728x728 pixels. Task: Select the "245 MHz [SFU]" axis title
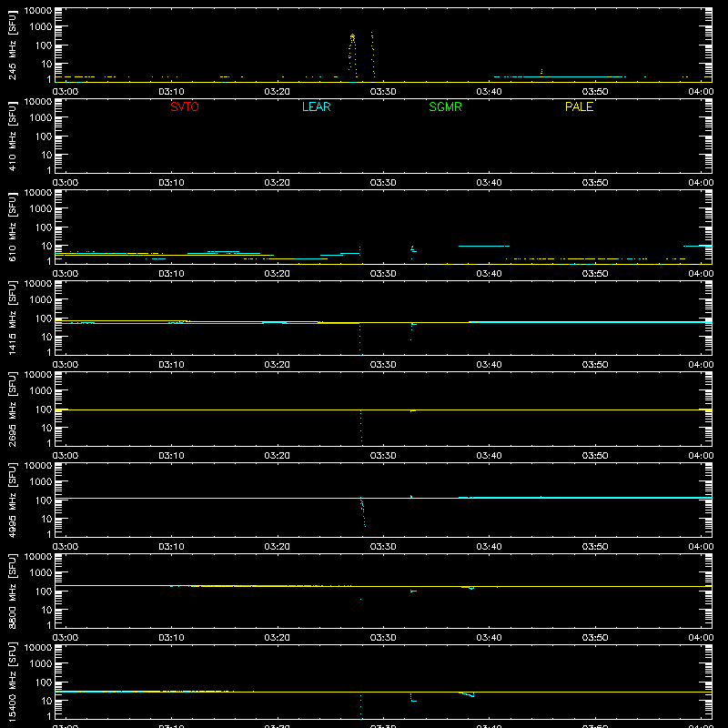pos(12,45)
